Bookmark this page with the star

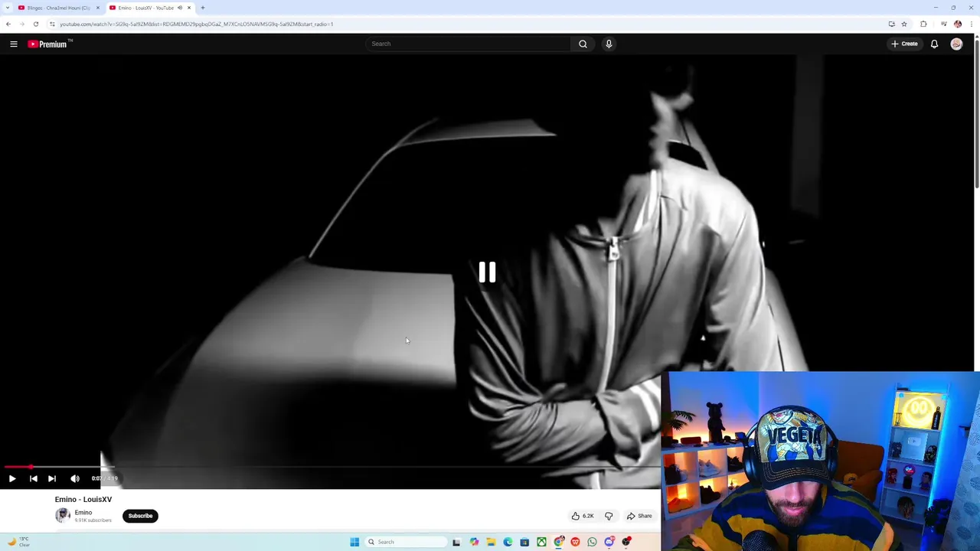coord(904,24)
